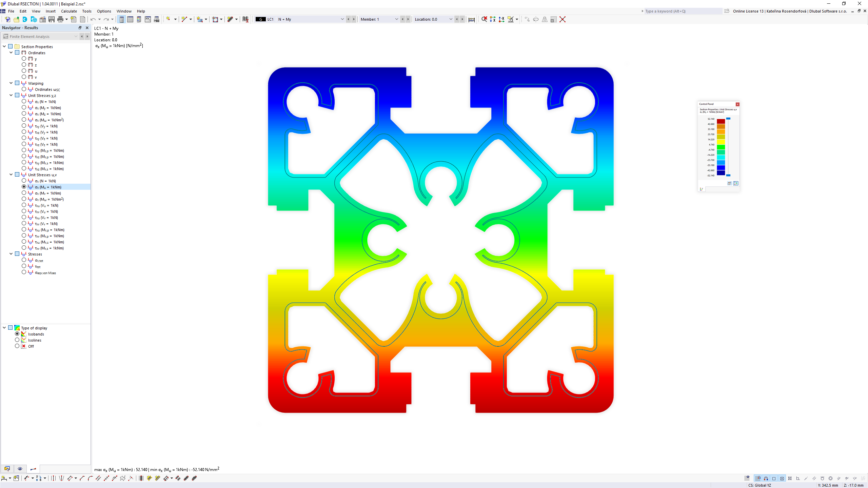868x488 pixels.
Task: Click the Redo icon in toolbar
Action: [x=106, y=19]
